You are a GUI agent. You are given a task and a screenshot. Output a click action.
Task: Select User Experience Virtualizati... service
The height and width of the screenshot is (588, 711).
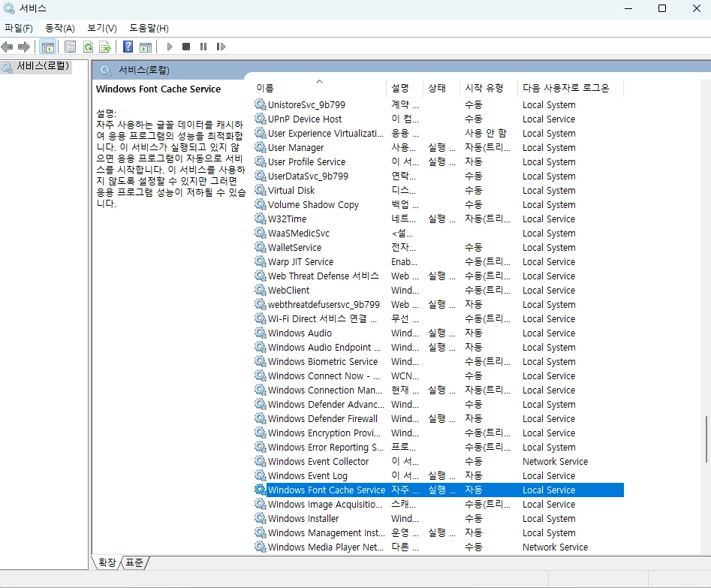click(438, 134)
